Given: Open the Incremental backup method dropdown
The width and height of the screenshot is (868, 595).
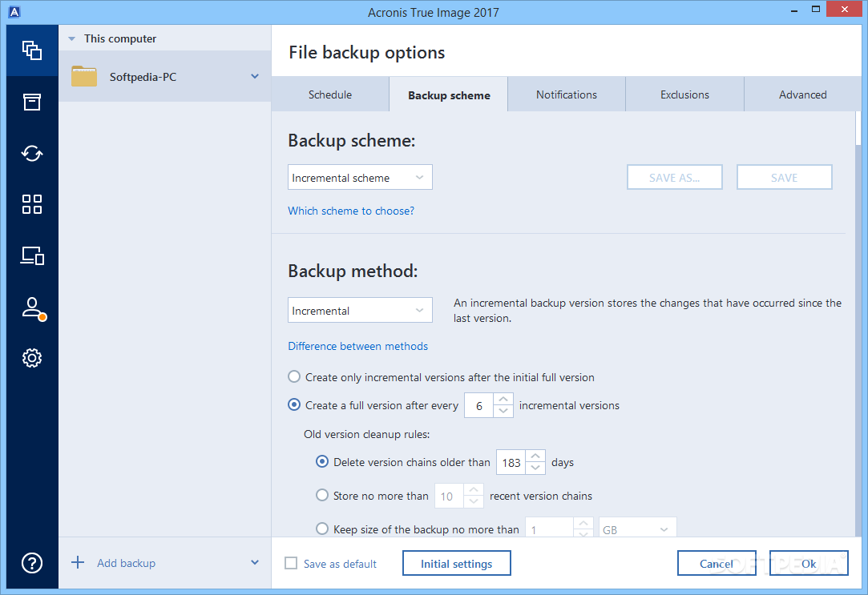Looking at the screenshot, I should tap(360, 310).
